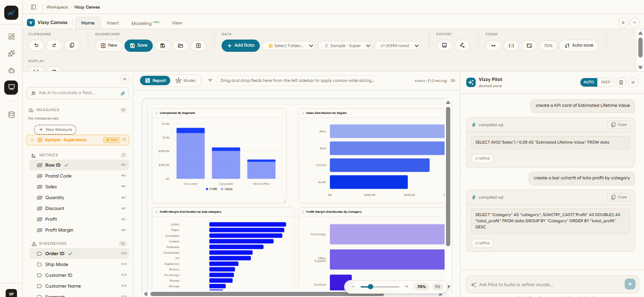
Task: Click the user avatar VP at bottom left
Action: [11, 293]
